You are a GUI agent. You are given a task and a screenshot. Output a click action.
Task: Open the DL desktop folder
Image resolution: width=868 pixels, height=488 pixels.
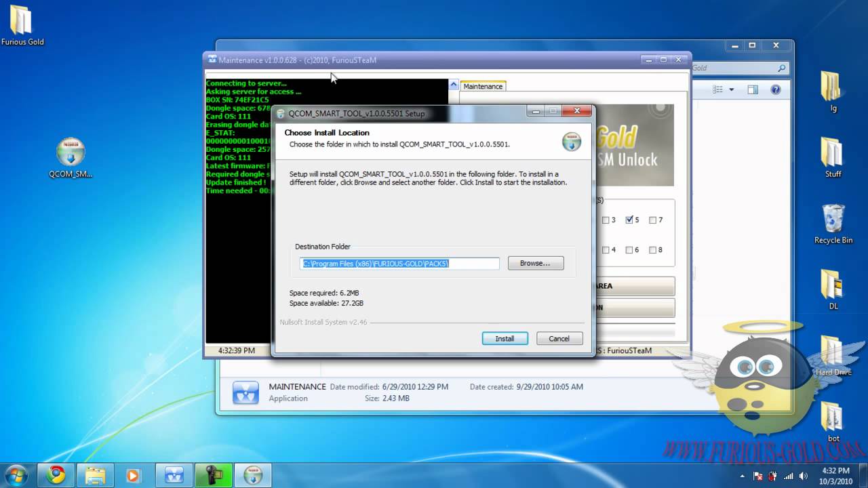point(832,290)
